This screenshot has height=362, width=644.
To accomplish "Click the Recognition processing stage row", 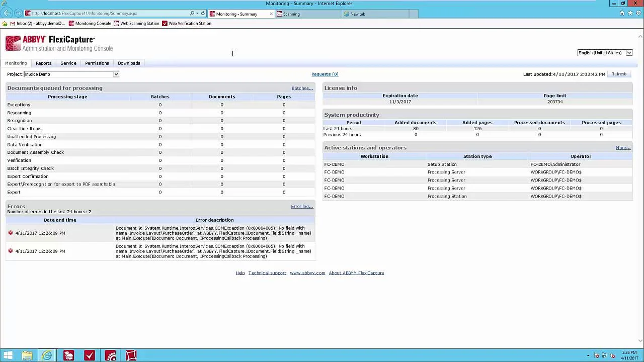I will 160,121.
